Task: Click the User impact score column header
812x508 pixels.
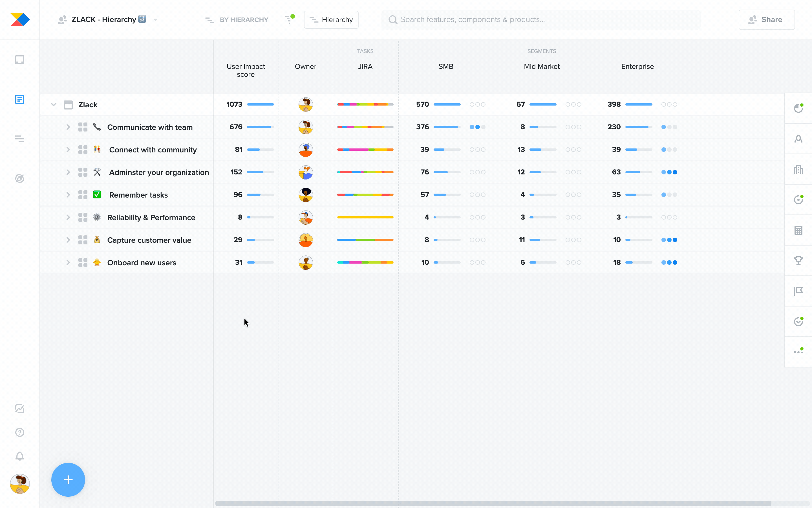Action: pyautogui.click(x=246, y=70)
